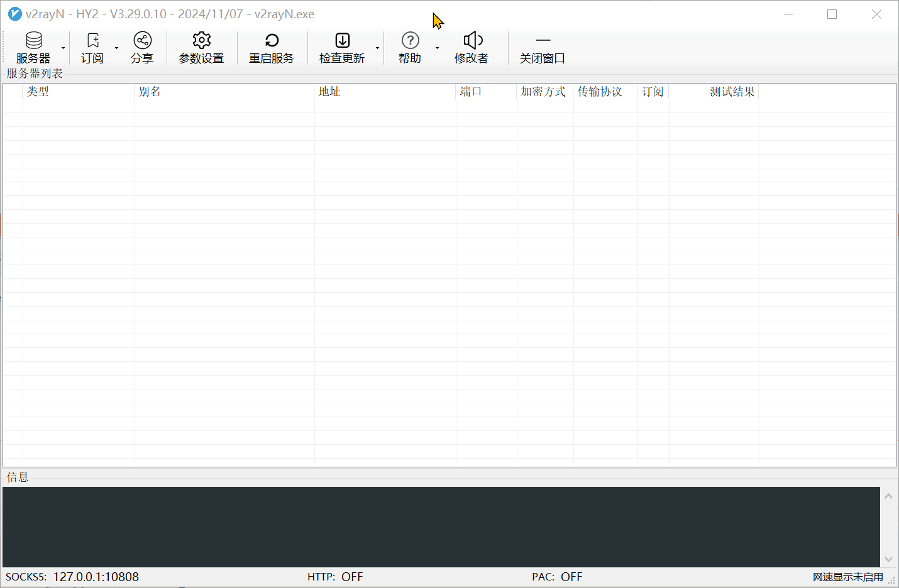Open the 帮助 help icon
Image resolution: width=899 pixels, height=588 pixels.
click(410, 41)
